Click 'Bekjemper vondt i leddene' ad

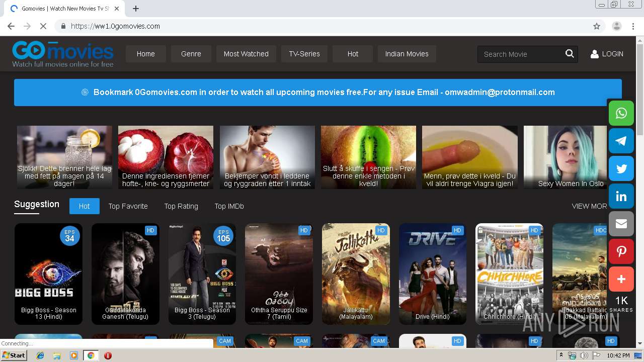tap(267, 157)
